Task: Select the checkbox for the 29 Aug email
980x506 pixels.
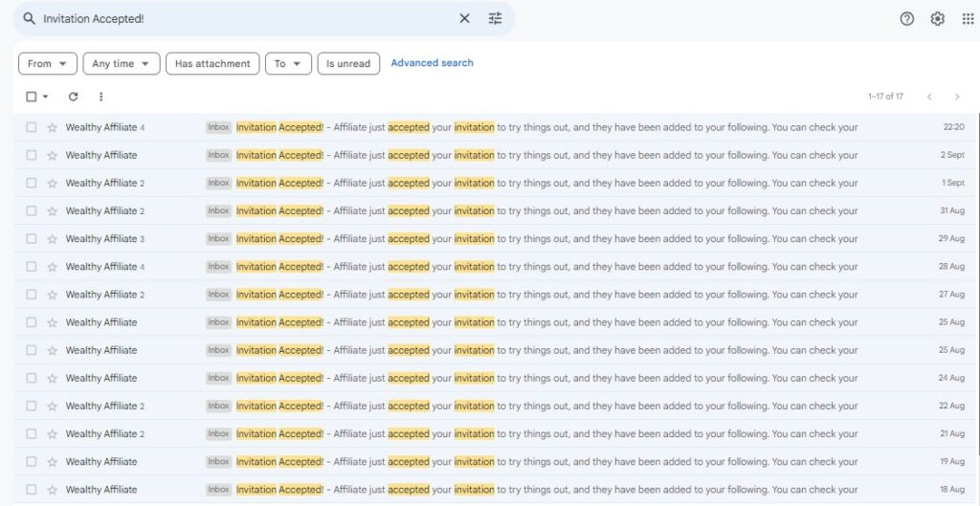Action: tap(32, 238)
